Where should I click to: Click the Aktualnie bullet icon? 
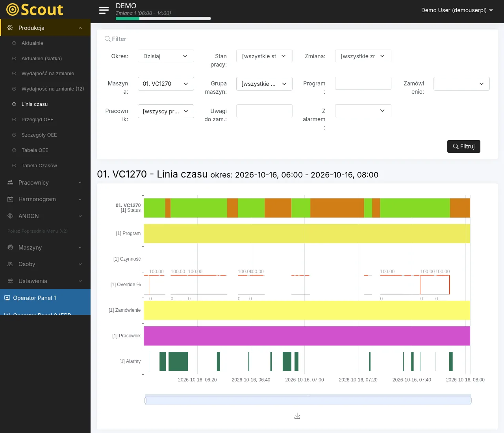(14, 43)
